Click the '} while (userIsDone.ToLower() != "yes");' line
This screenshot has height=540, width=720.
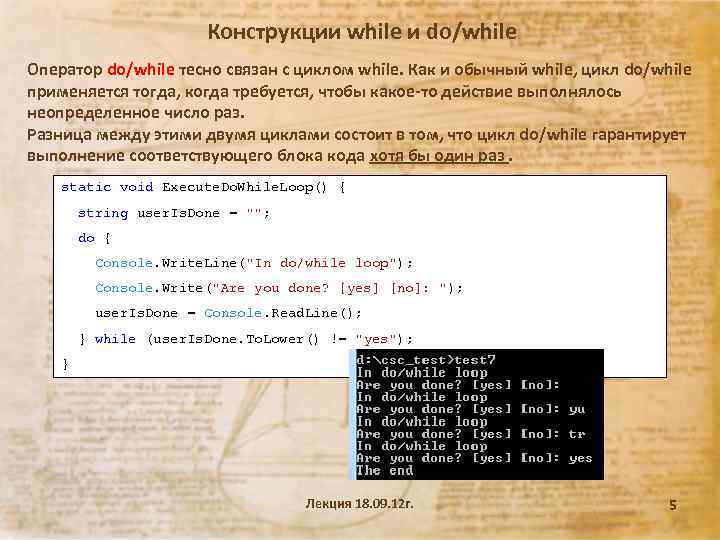[246, 339]
